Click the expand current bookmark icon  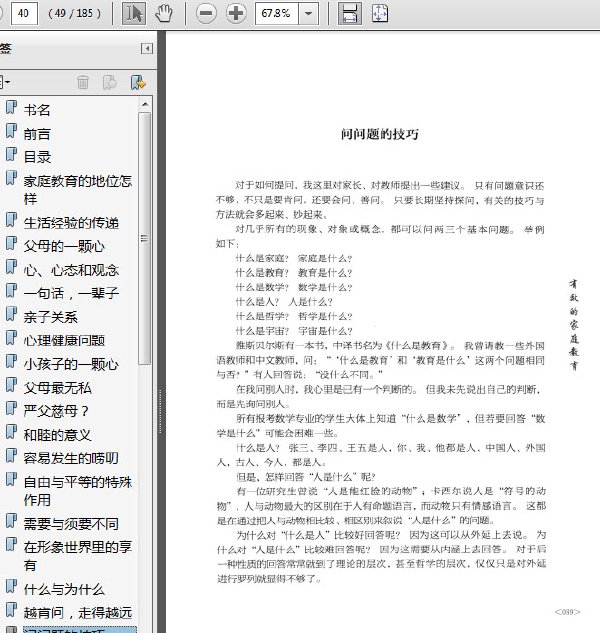(138, 82)
